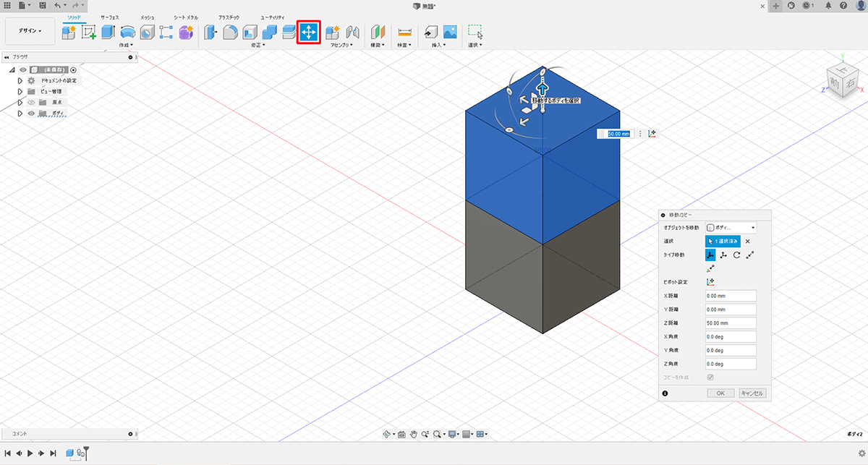
Task: Expand the 修正 menu dropdown
Action: point(258,45)
